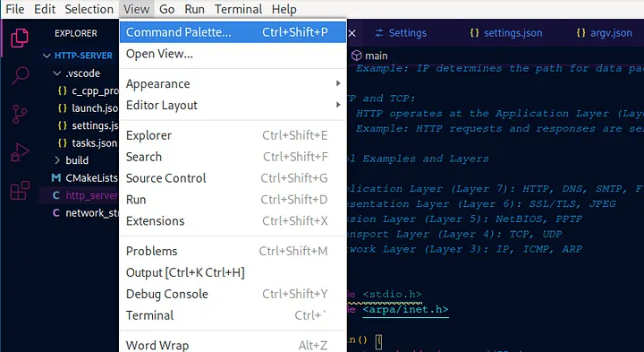
Task: Open the Terminal menu in menu bar
Action: 238,9
